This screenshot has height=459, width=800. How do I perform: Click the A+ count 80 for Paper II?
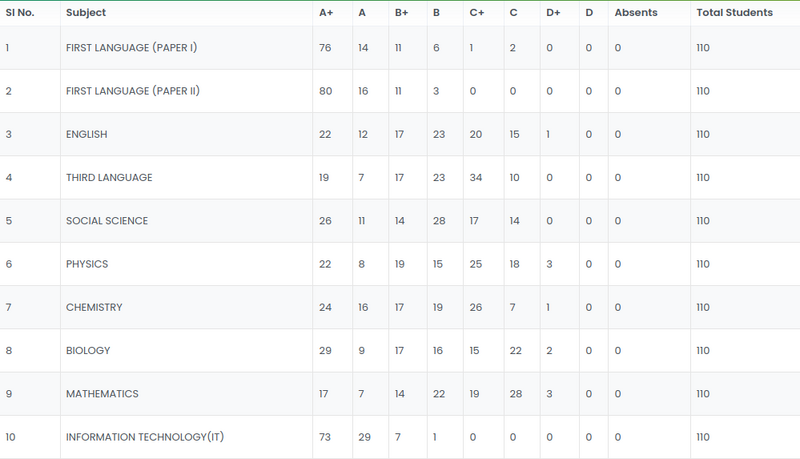click(325, 91)
